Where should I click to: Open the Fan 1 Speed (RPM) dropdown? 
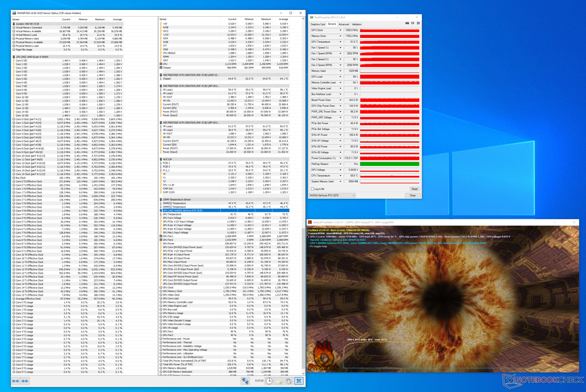pyautogui.click(x=340, y=53)
